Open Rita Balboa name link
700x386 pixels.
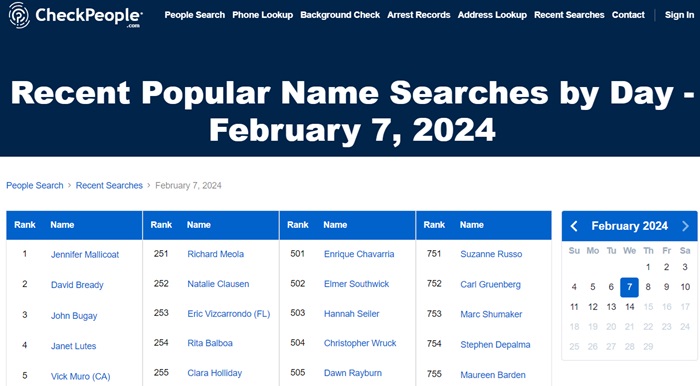pyautogui.click(x=210, y=343)
